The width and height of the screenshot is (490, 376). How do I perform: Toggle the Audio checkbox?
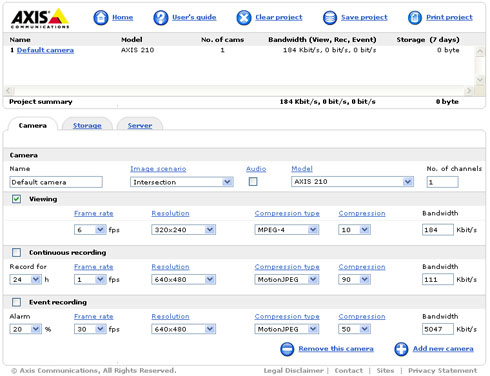click(x=253, y=182)
